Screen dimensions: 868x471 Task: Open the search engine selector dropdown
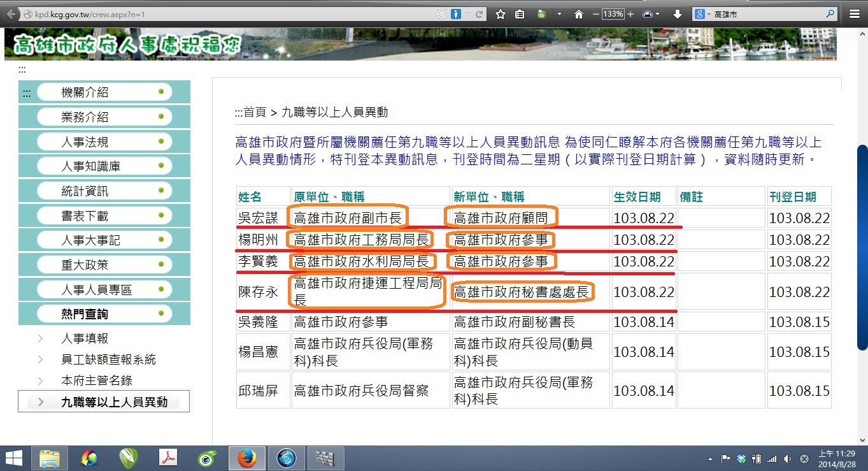point(702,14)
